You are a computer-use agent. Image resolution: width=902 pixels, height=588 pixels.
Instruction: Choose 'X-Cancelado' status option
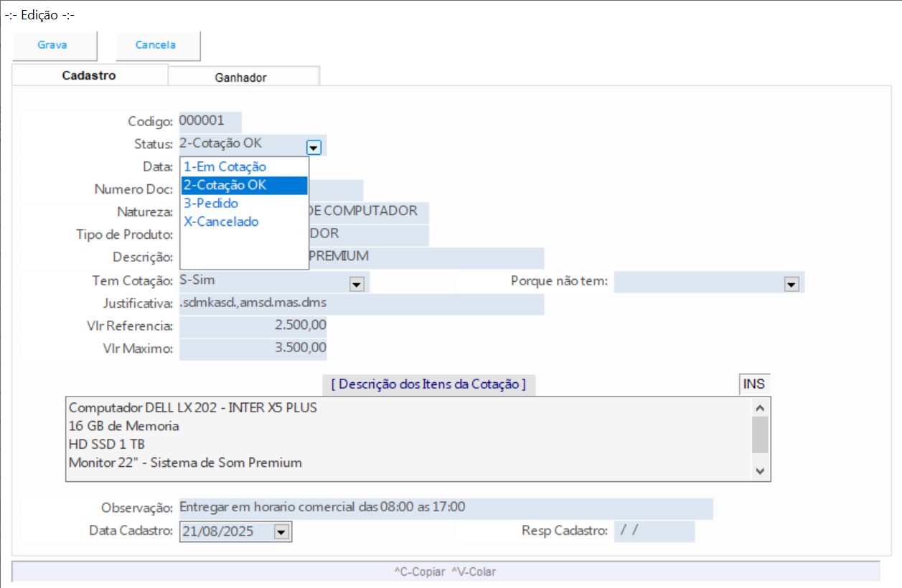coord(221,222)
